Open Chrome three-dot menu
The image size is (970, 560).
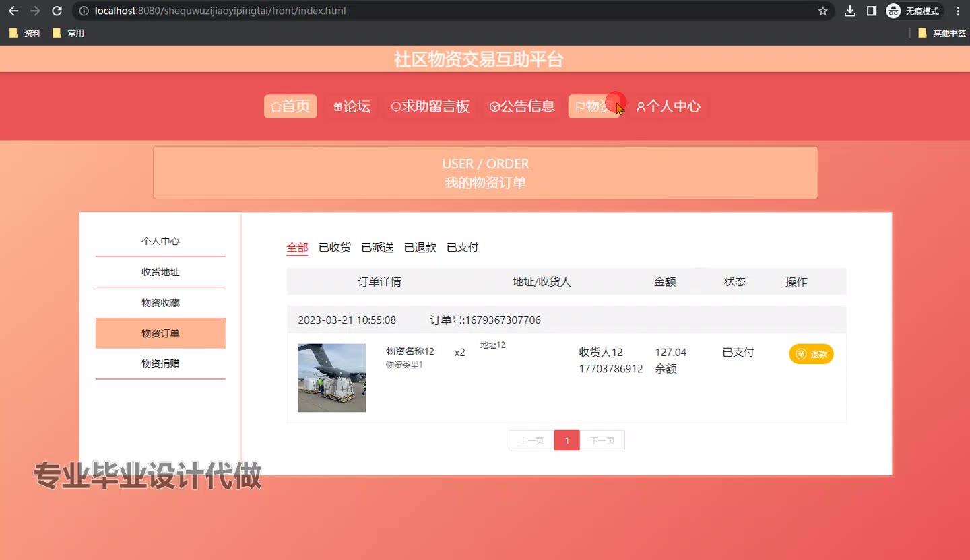958,11
